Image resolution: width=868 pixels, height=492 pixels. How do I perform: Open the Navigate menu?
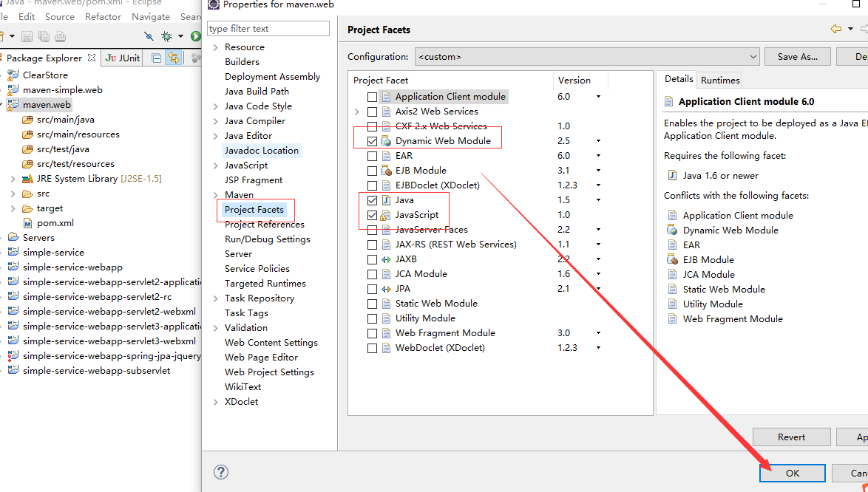(x=151, y=16)
